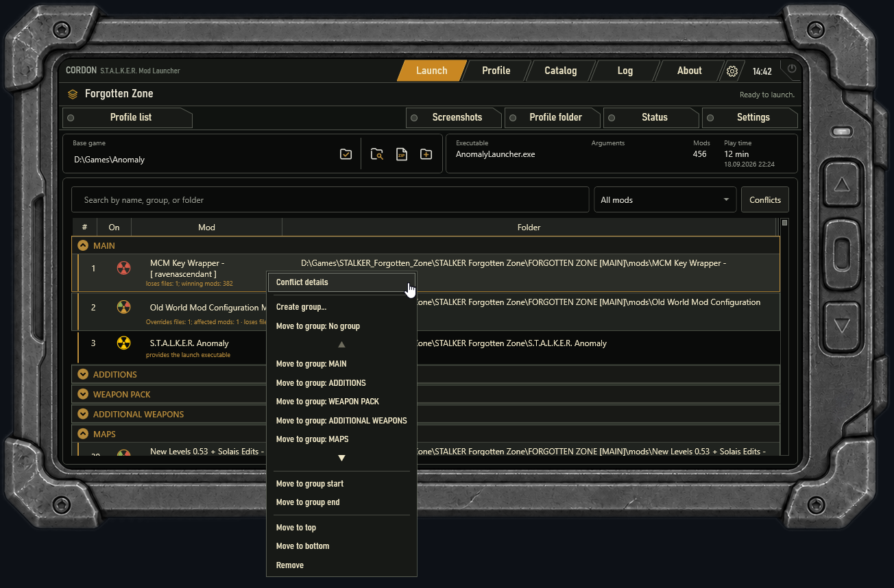Choose Move to bottom
Image resolution: width=894 pixels, height=588 pixels.
click(341, 546)
